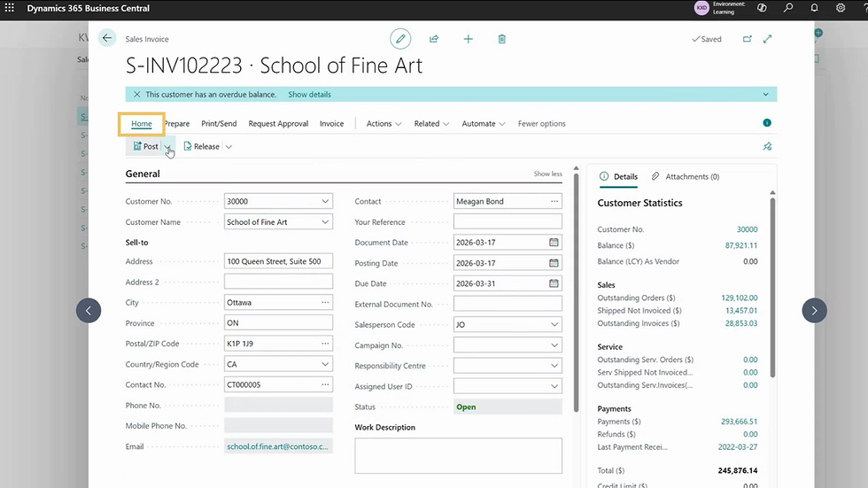
Task: Click the Payments ($) value 293,666.51
Action: point(739,421)
